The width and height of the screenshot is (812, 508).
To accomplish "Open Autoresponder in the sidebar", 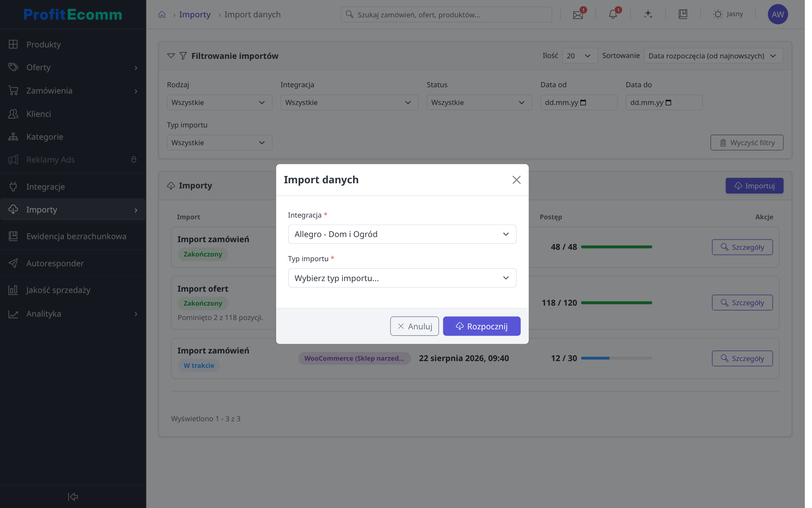I will [73, 263].
